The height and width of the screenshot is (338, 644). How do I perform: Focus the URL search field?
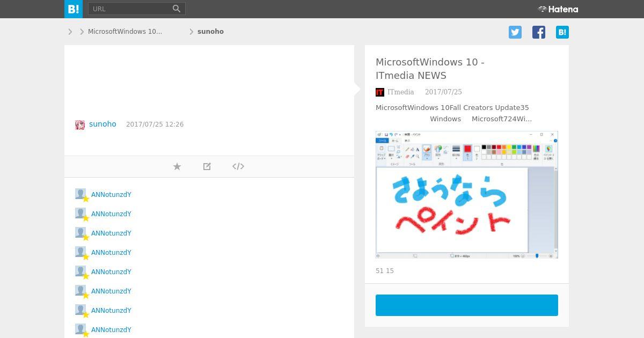(130, 9)
